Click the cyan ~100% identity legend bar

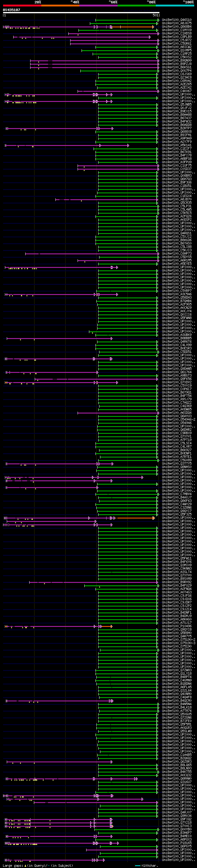click(175, 6)
